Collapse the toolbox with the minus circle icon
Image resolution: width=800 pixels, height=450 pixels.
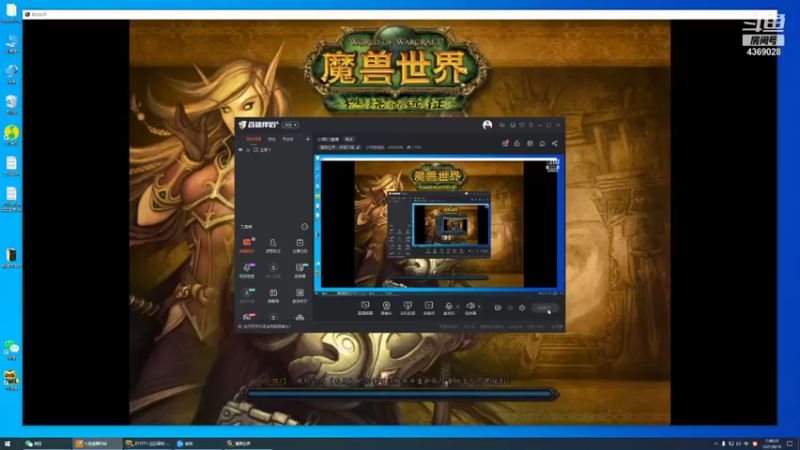(305, 227)
